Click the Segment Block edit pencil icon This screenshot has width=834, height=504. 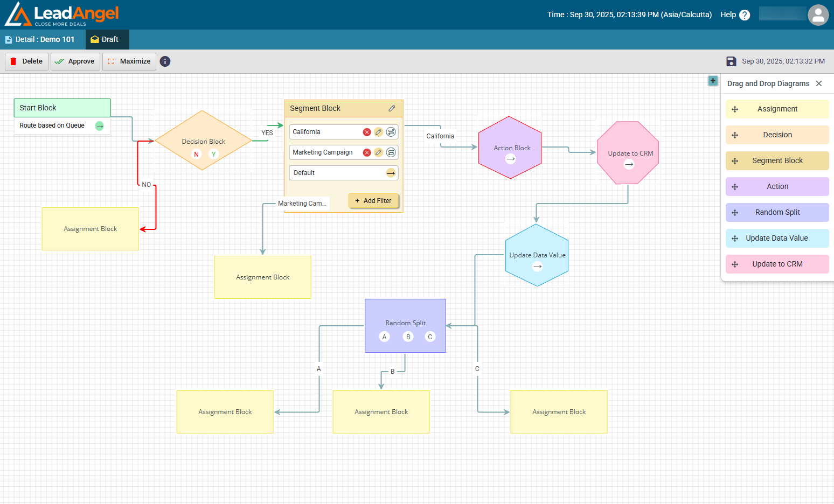(392, 108)
